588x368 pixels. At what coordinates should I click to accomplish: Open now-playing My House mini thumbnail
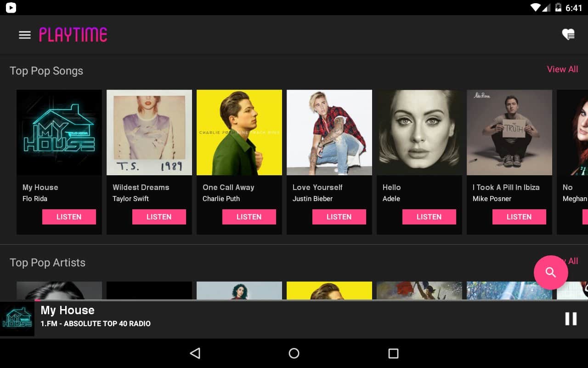coord(17,319)
